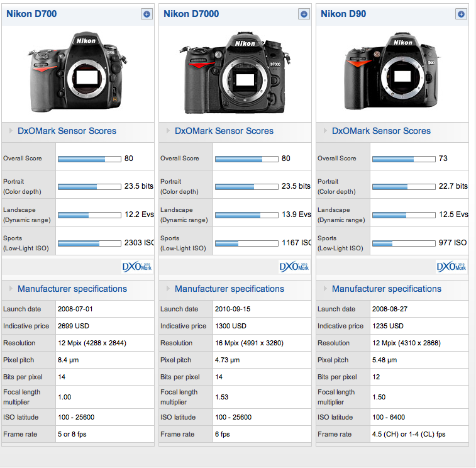Click the DxOMark logo under Nikon D90

451,267
